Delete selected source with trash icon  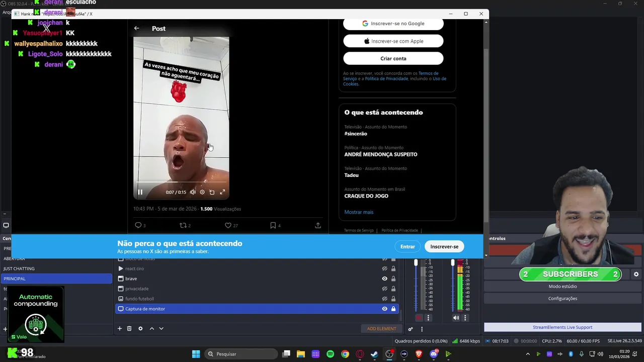click(129, 328)
